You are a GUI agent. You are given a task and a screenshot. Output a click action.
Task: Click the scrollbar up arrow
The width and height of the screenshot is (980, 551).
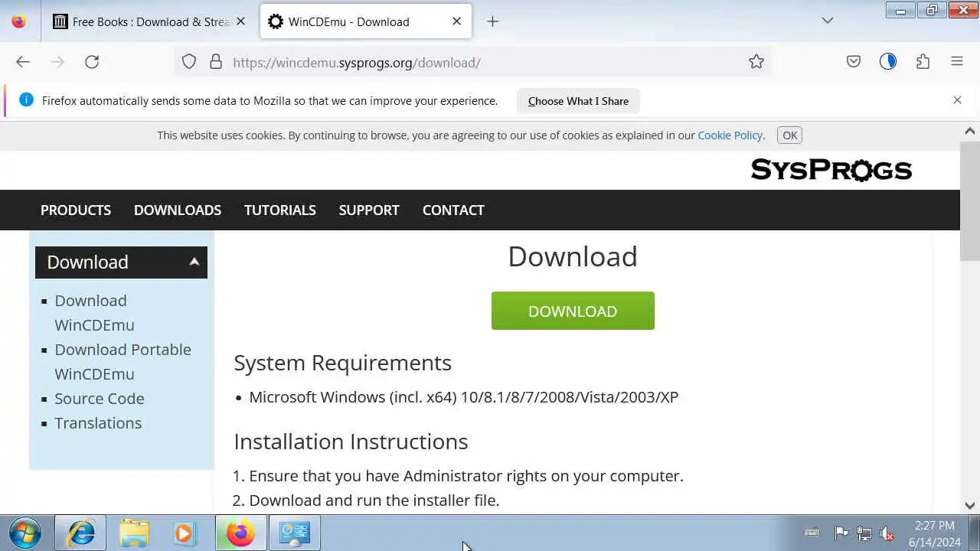coord(970,131)
